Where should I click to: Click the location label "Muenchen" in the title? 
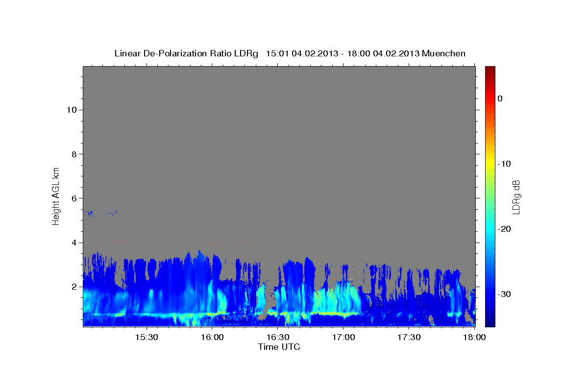[443, 53]
